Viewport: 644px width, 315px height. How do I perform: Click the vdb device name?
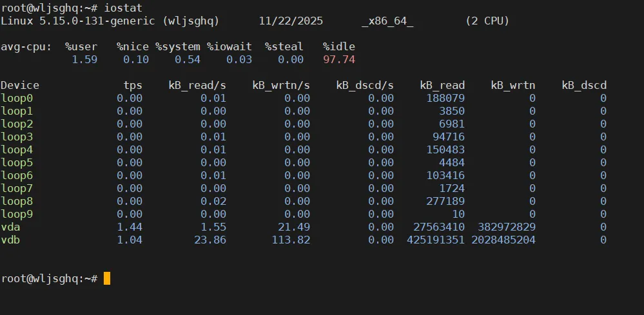(x=10, y=240)
